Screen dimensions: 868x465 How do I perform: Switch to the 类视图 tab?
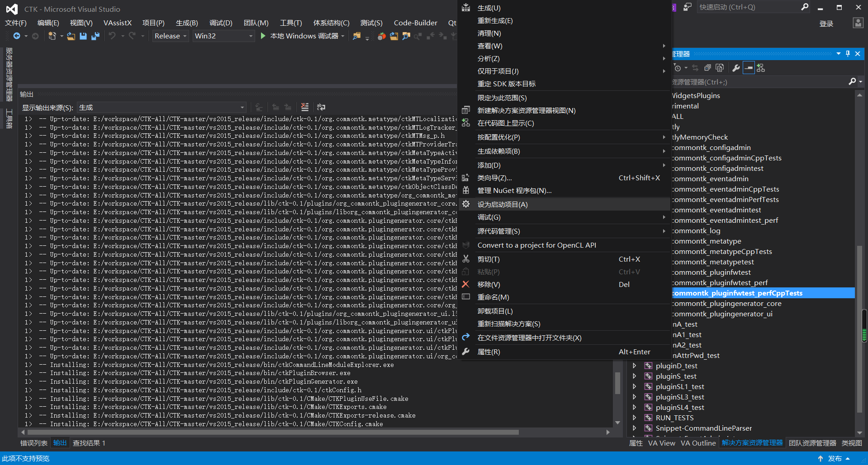(x=851, y=443)
